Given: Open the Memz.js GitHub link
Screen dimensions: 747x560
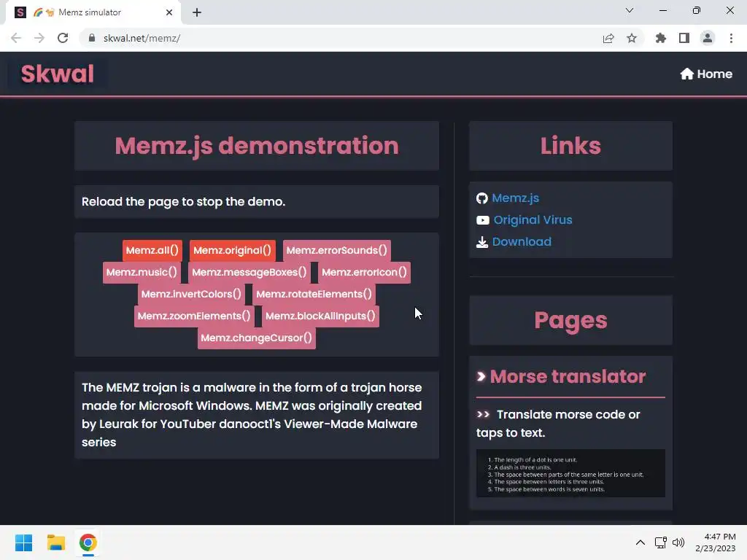Looking at the screenshot, I should [x=516, y=198].
